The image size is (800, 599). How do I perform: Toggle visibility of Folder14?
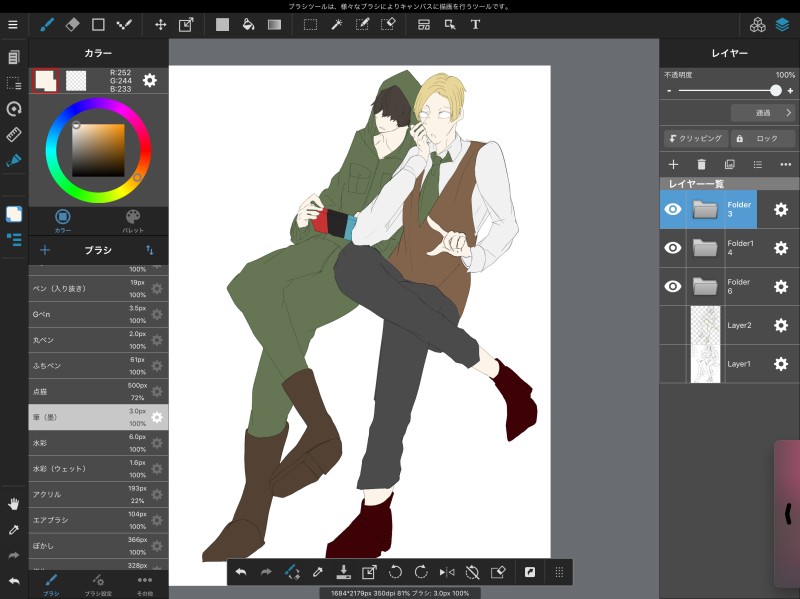click(673, 248)
